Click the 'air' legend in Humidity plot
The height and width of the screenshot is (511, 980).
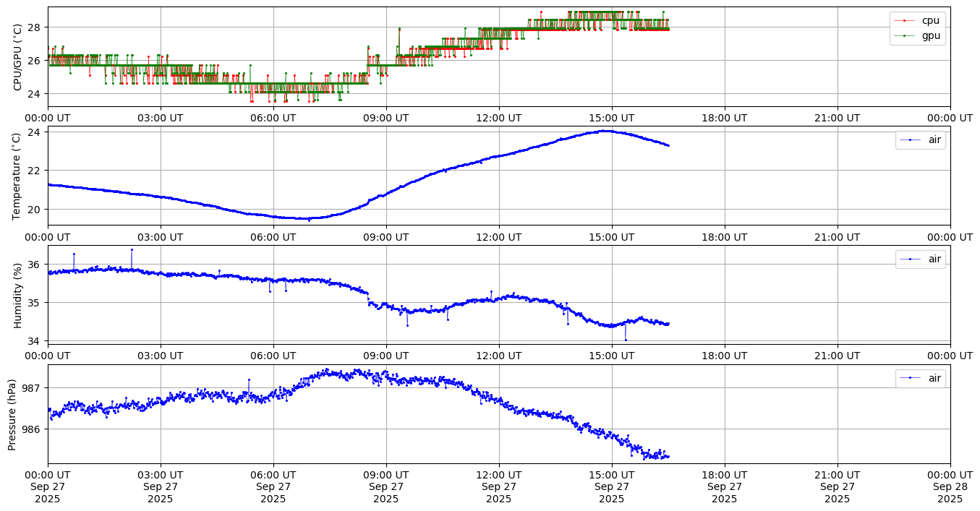click(920, 259)
